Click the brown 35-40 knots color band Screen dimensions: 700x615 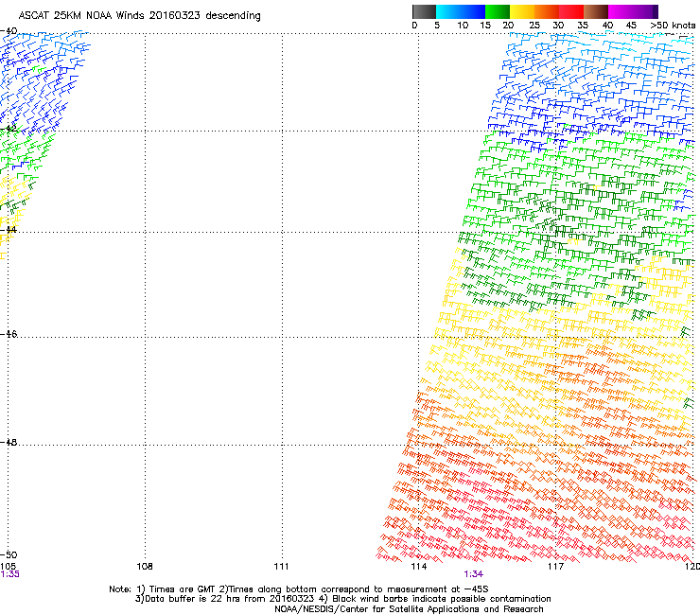(596, 11)
